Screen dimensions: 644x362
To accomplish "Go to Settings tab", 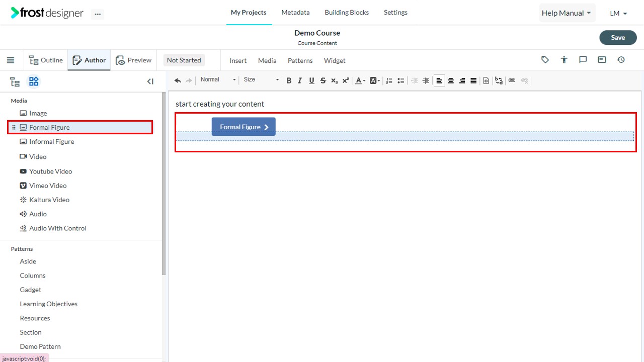I will pos(395,12).
